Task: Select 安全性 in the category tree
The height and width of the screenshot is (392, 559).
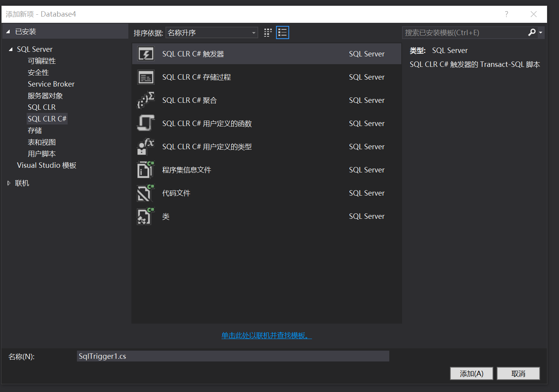Action: (38, 73)
